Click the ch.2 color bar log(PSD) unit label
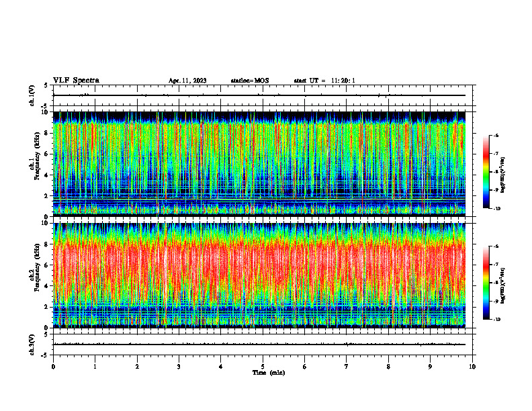 click(x=503, y=286)
